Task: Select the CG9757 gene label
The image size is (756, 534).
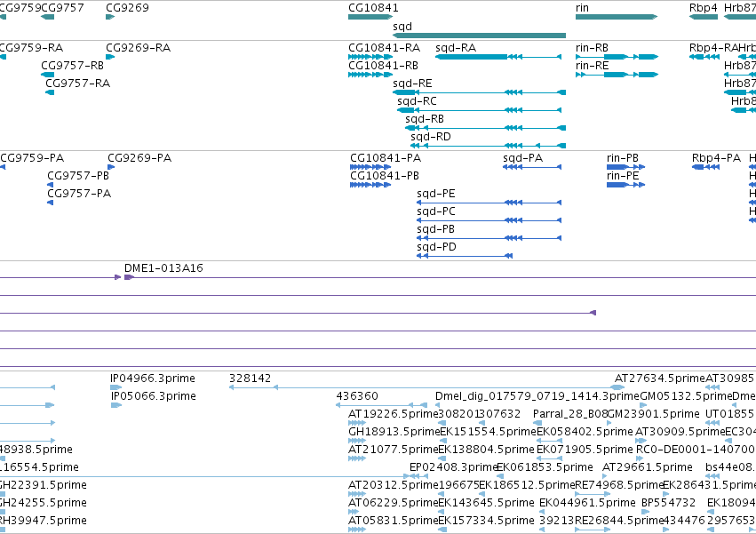Action: tap(63, 8)
